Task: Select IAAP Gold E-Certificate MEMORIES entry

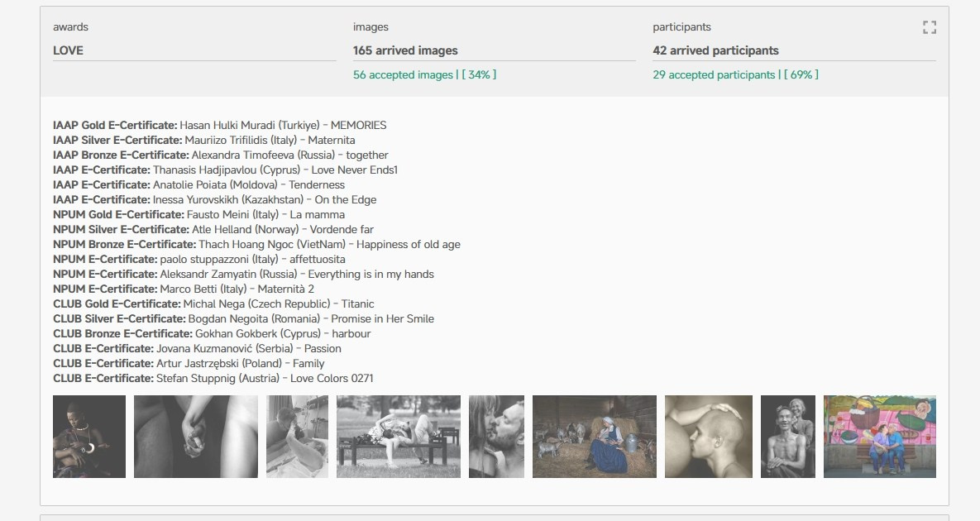Action: point(219,126)
